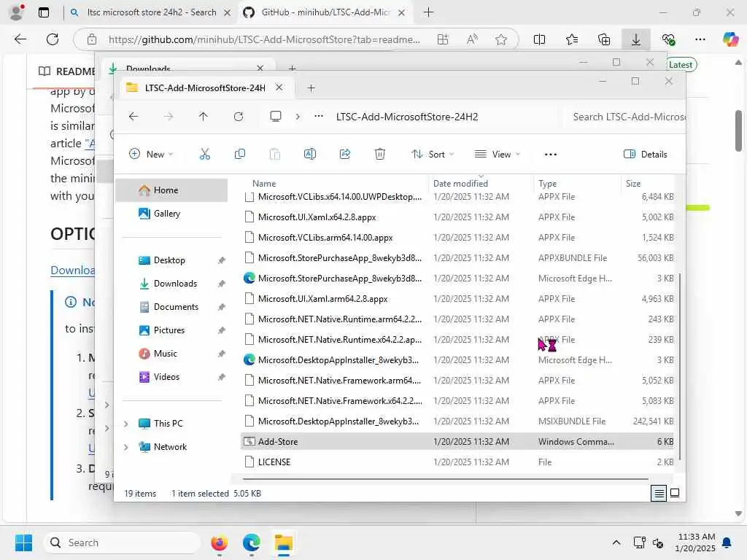Click the Rename icon in Explorer toolbar
747x560 pixels.
pyautogui.click(x=309, y=155)
